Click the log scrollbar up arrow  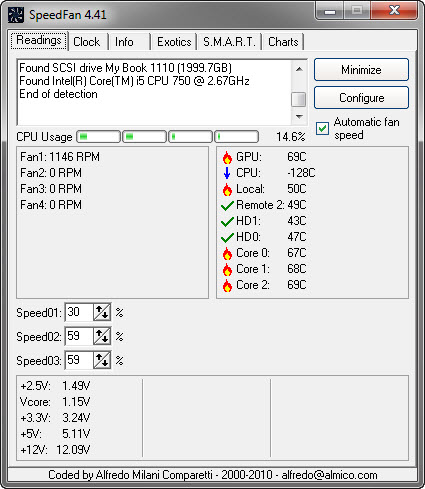[x=299, y=69]
